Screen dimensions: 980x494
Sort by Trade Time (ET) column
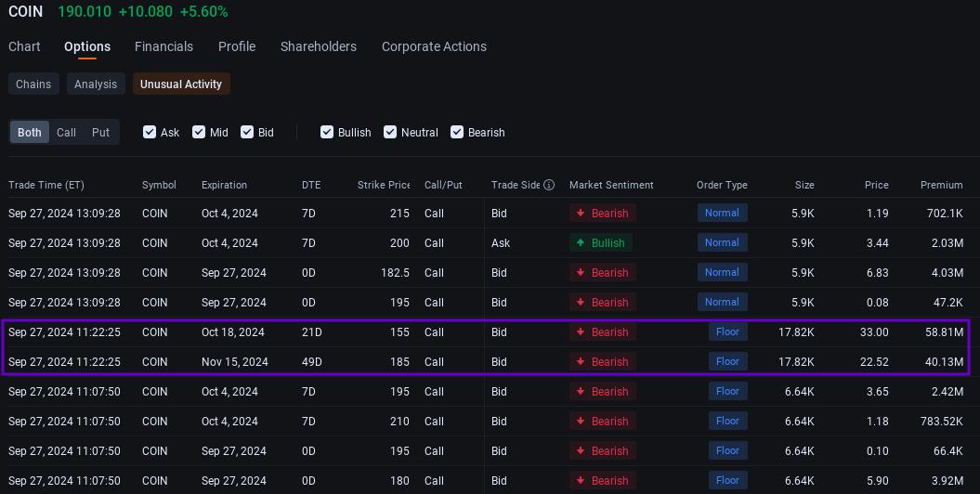pos(46,185)
